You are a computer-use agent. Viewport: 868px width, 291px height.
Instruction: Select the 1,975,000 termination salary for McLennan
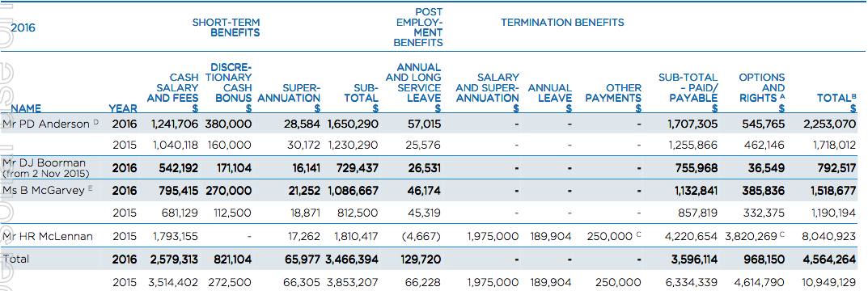click(493, 236)
